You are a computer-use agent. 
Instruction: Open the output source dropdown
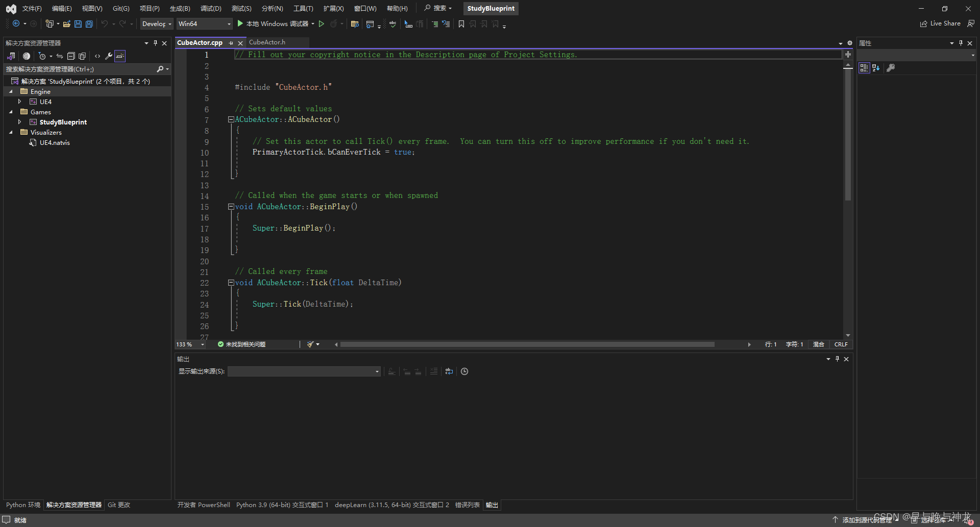pos(304,371)
